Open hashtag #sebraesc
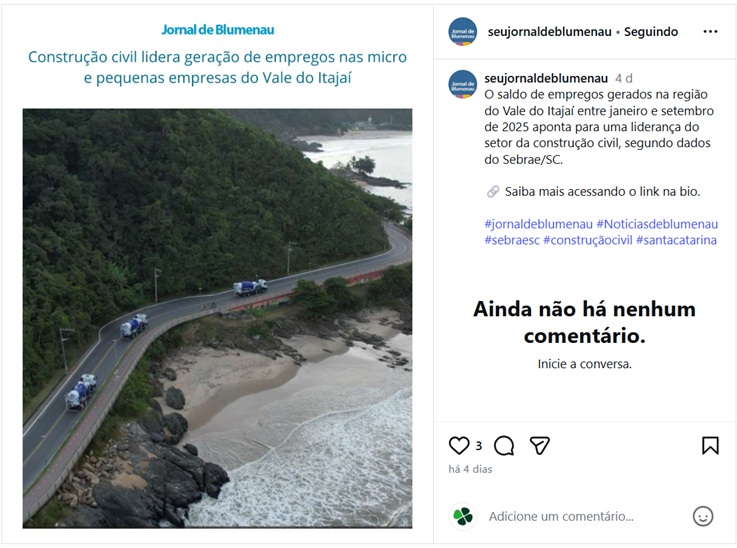 click(x=512, y=240)
